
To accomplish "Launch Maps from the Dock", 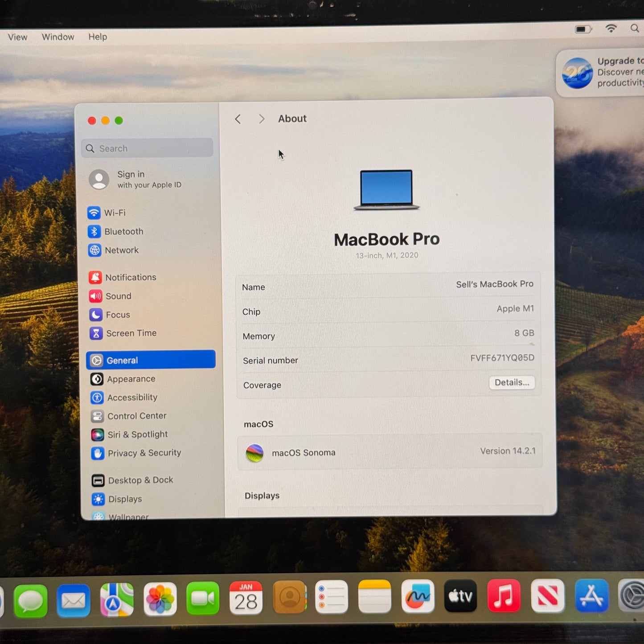I will click(117, 600).
